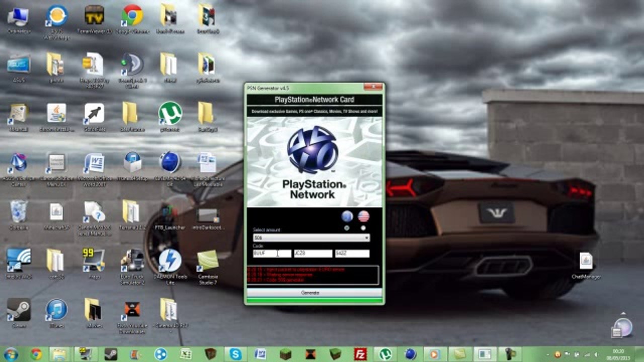Screen dimensions: 644x362
Task: Open the Google Chrome desktop shortcut
Action: pos(132,20)
